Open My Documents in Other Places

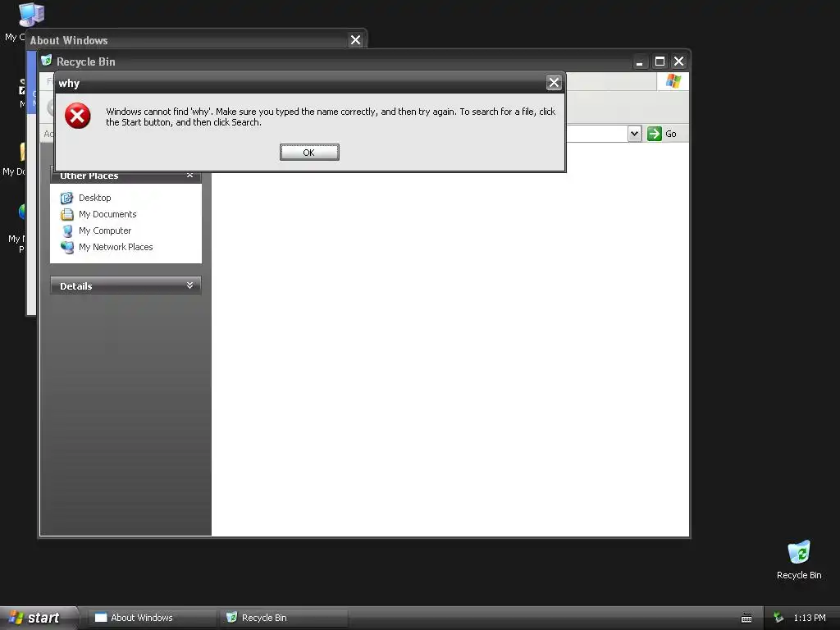click(107, 214)
